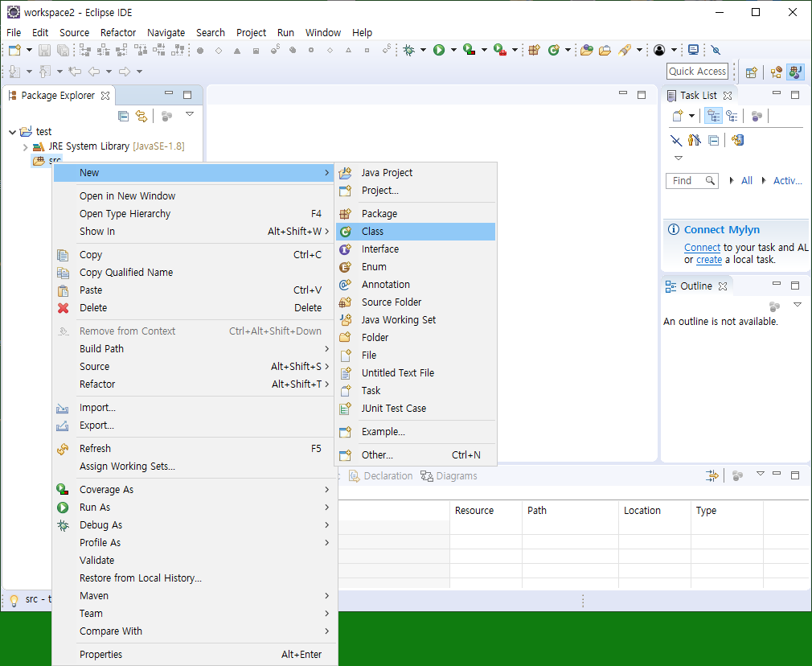Open the Package Explorer view menu triangle
812x666 pixels.
(x=190, y=114)
